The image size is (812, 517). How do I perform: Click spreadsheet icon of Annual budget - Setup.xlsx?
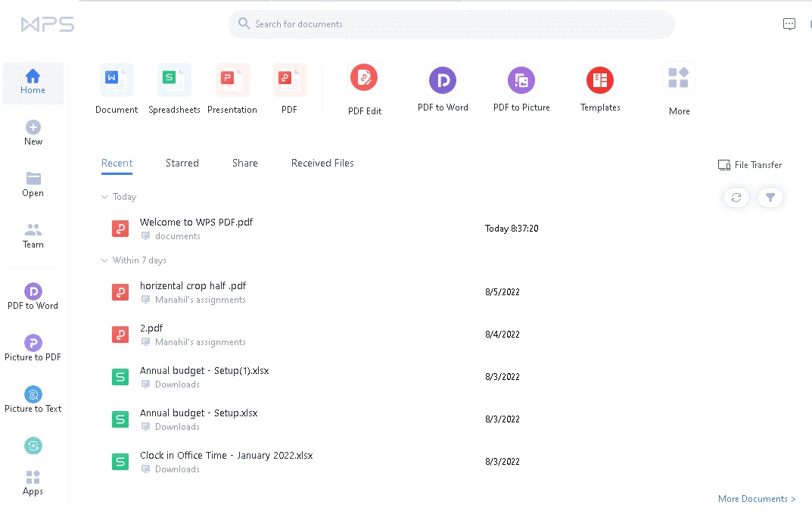[x=120, y=419]
